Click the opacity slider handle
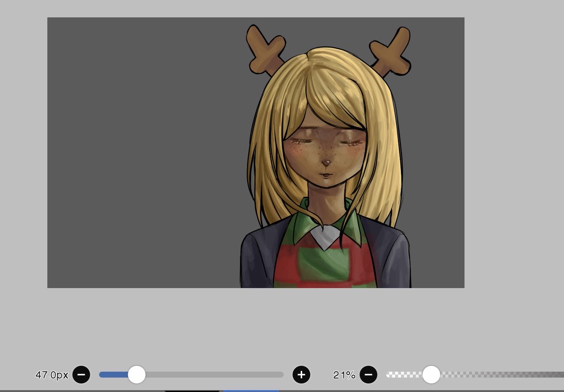Viewport: 564px width, 392px height. point(431,375)
